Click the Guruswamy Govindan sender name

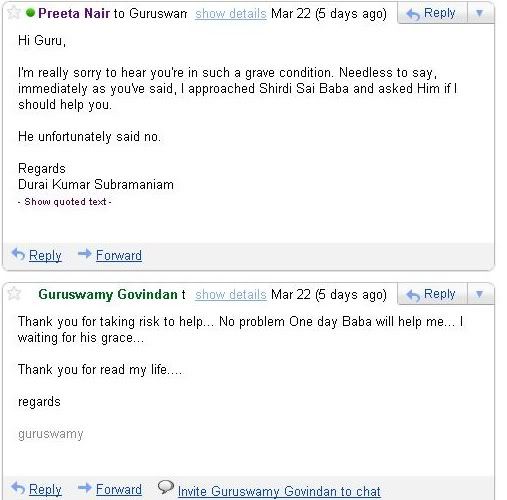[x=108, y=295]
